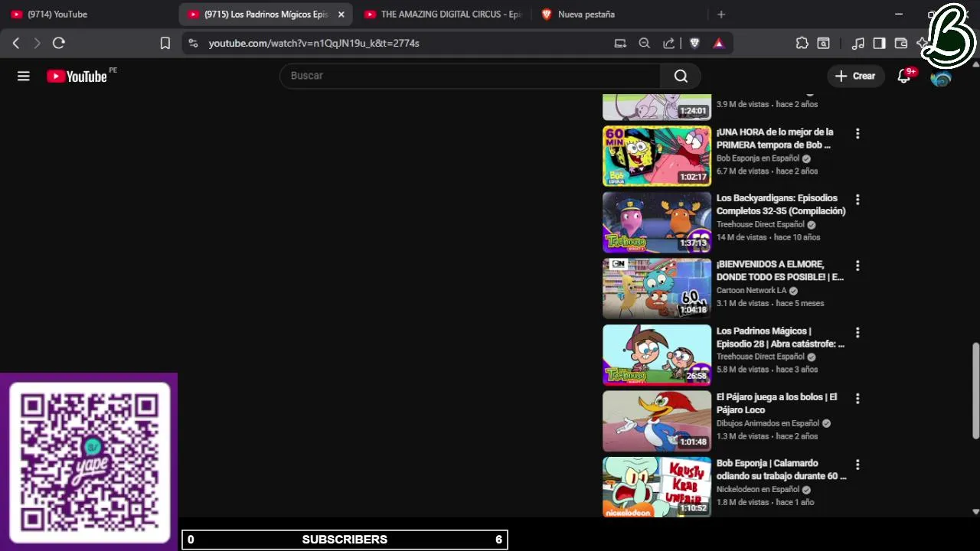
Task: Bookmark this page with the bookmark icon
Action: click(x=165, y=44)
